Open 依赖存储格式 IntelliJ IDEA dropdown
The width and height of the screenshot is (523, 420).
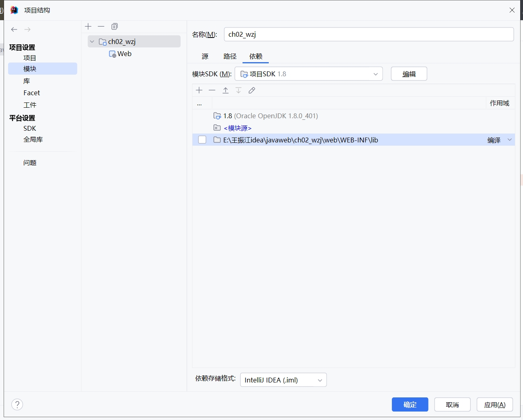pyautogui.click(x=283, y=380)
